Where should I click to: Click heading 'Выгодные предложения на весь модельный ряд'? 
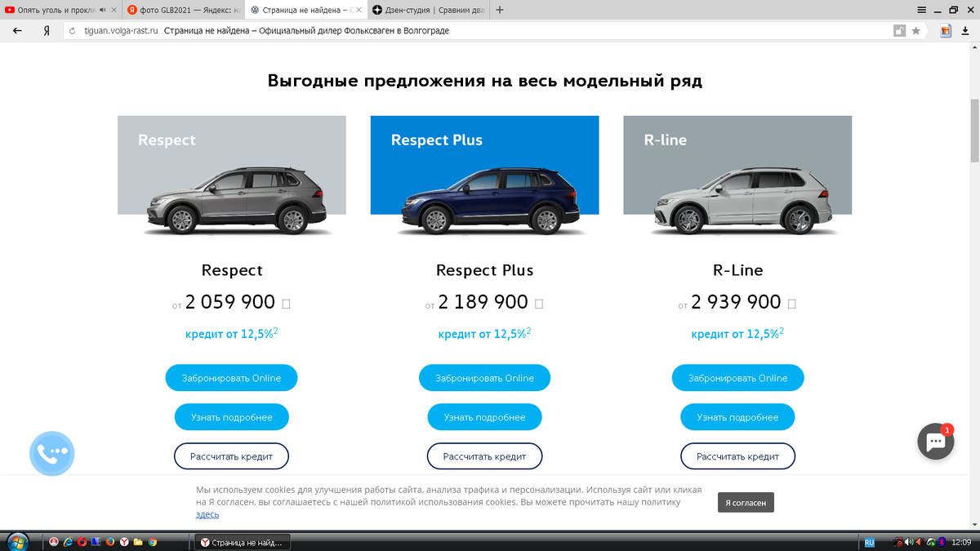[x=485, y=81]
